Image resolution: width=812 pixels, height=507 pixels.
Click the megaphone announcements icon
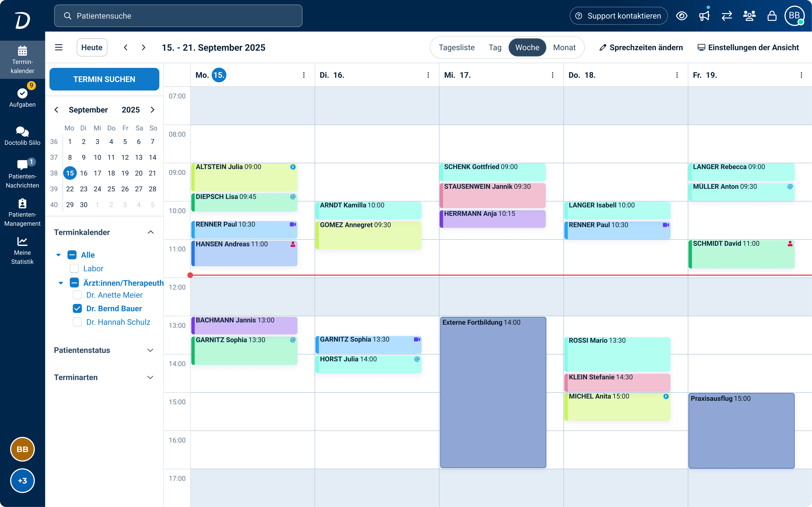(x=704, y=16)
